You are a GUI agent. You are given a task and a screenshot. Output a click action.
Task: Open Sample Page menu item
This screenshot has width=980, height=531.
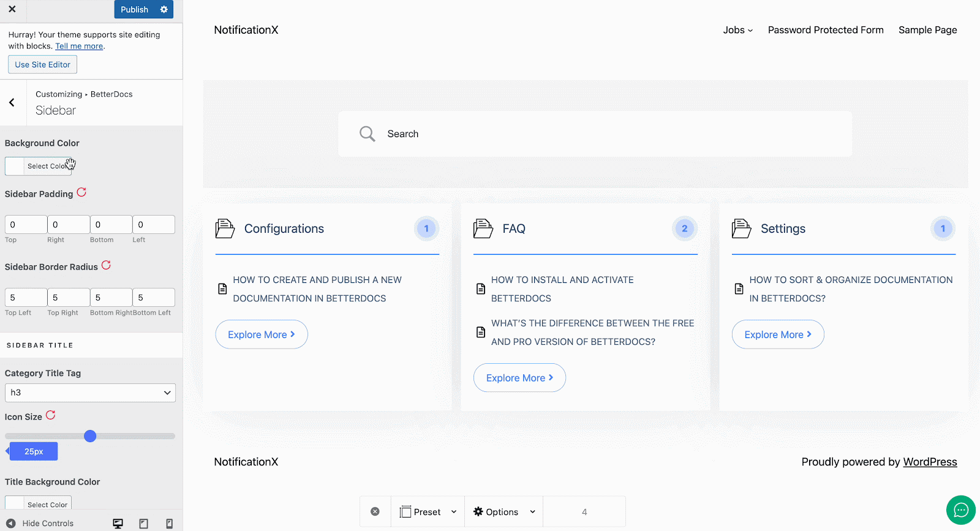click(927, 30)
